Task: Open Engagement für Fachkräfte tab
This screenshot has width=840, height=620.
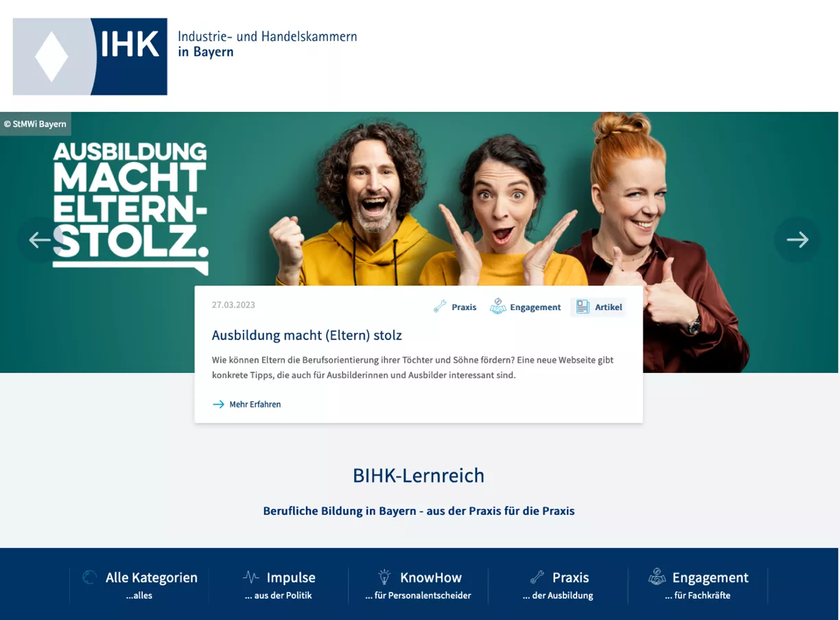Action: (698, 586)
